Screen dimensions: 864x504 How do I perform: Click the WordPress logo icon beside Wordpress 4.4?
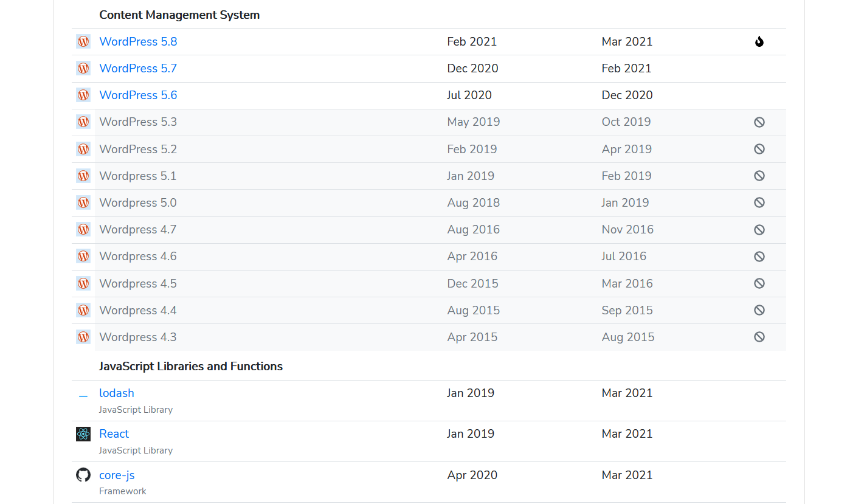click(x=83, y=310)
